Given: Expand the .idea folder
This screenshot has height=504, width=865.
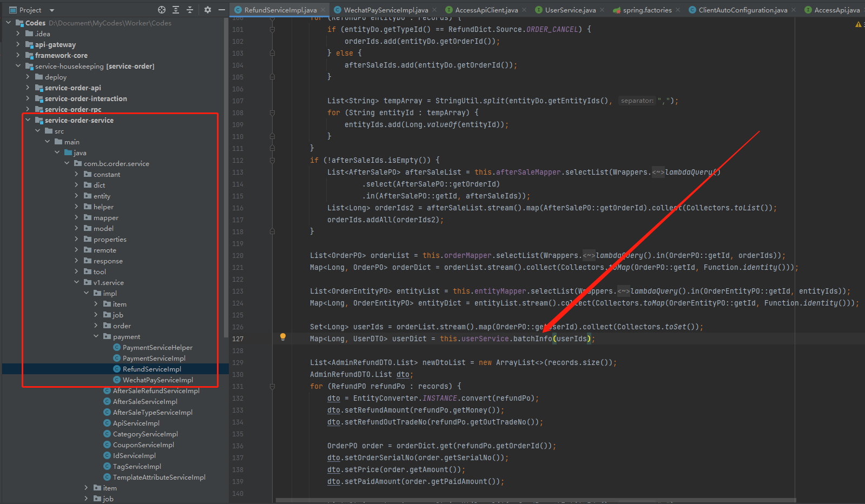Looking at the screenshot, I should (18, 34).
